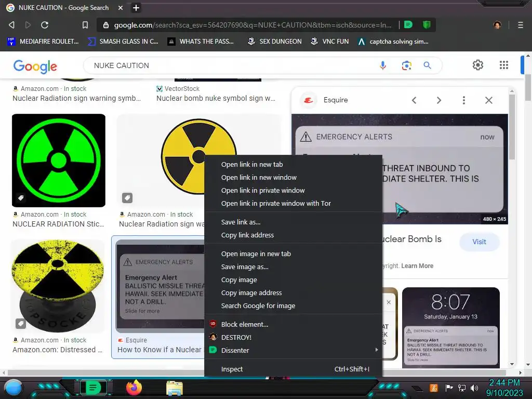Click the page vertical scrollbar thumb
The width and height of the screenshot is (532, 399).
click(528, 87)
